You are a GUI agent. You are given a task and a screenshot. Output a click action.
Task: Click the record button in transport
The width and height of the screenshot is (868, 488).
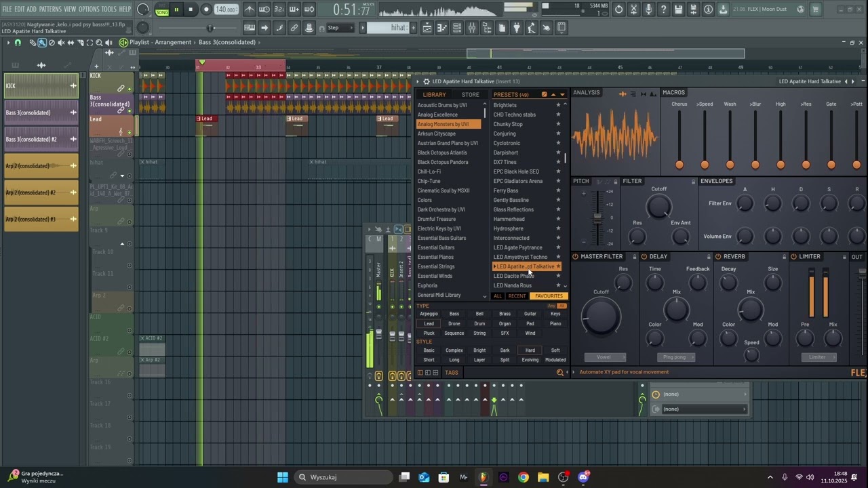tap(205, 9)
